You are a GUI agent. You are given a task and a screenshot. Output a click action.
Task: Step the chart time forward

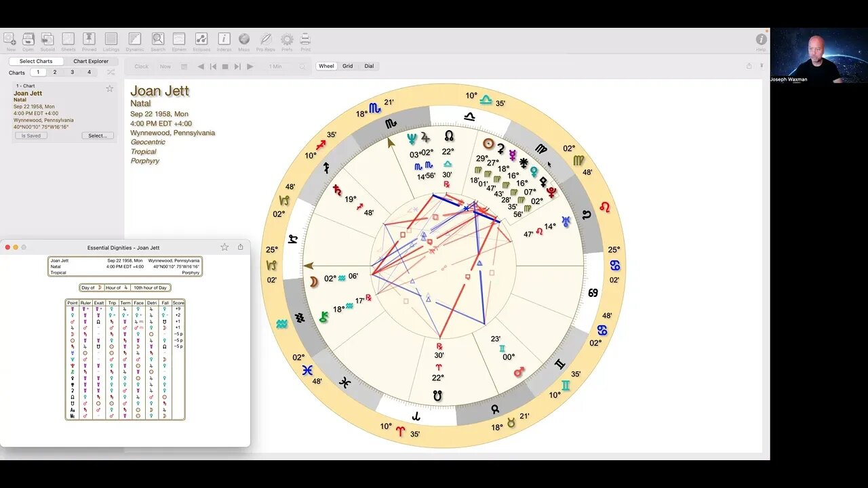(250, 66)
